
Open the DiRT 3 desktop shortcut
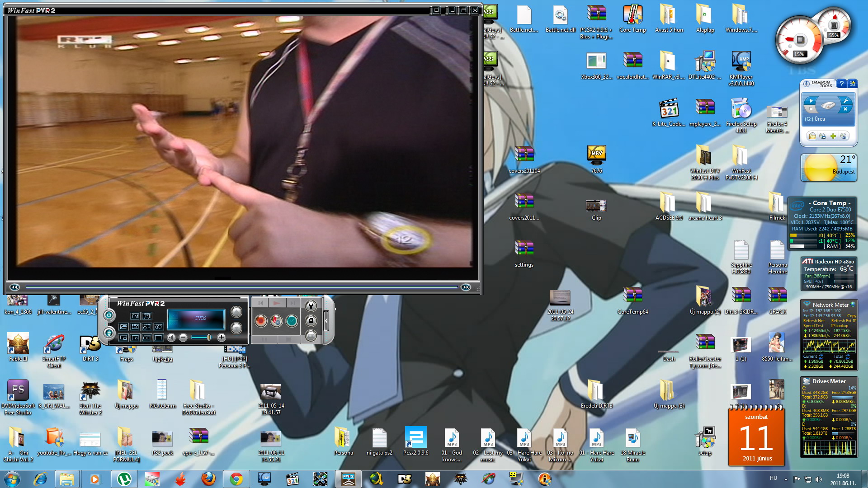click(x=90, y=349)
